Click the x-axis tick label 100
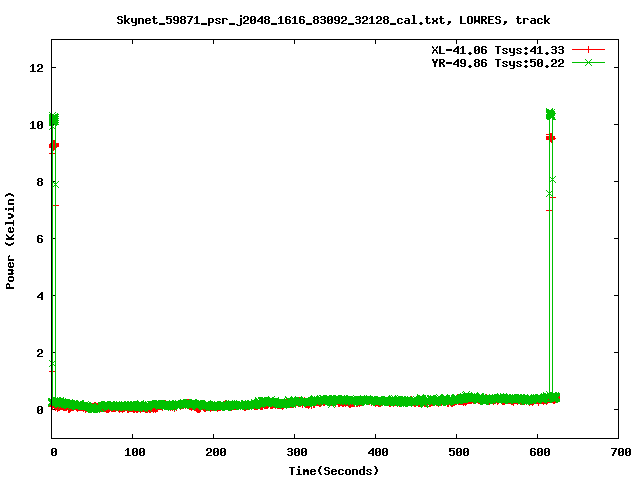 (135, 452)
